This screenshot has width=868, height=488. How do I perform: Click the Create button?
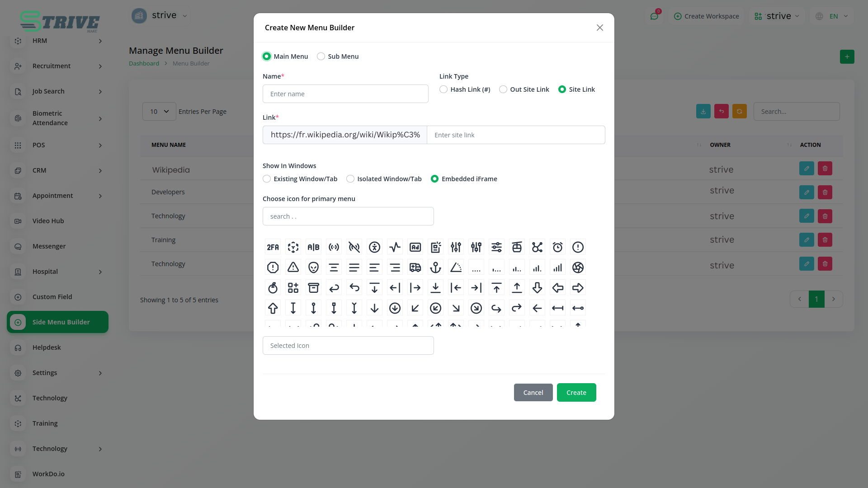coord(576,393)
